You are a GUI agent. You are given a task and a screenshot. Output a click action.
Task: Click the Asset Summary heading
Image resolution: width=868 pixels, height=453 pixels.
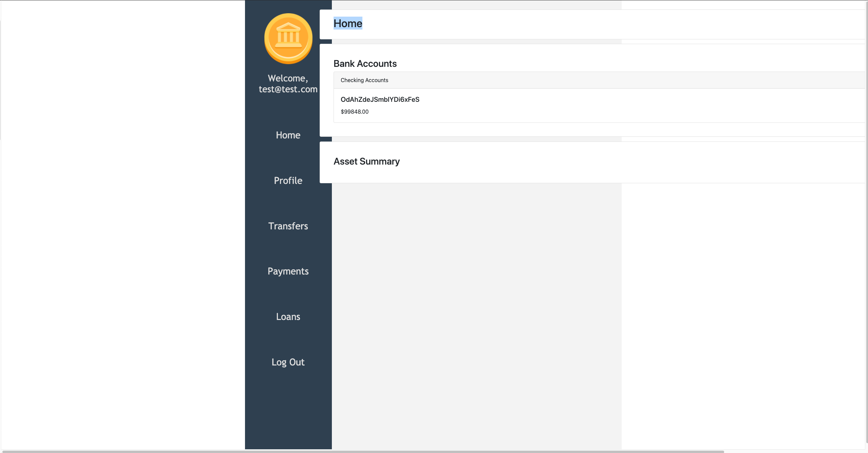click(x=366, y=162)
